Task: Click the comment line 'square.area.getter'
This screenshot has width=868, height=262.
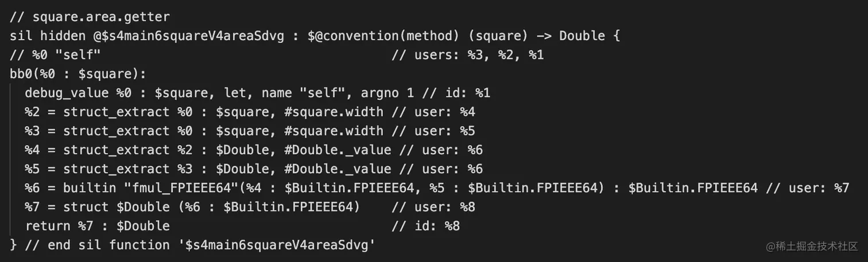Action: pyautogui.click(x=90, y=17)
